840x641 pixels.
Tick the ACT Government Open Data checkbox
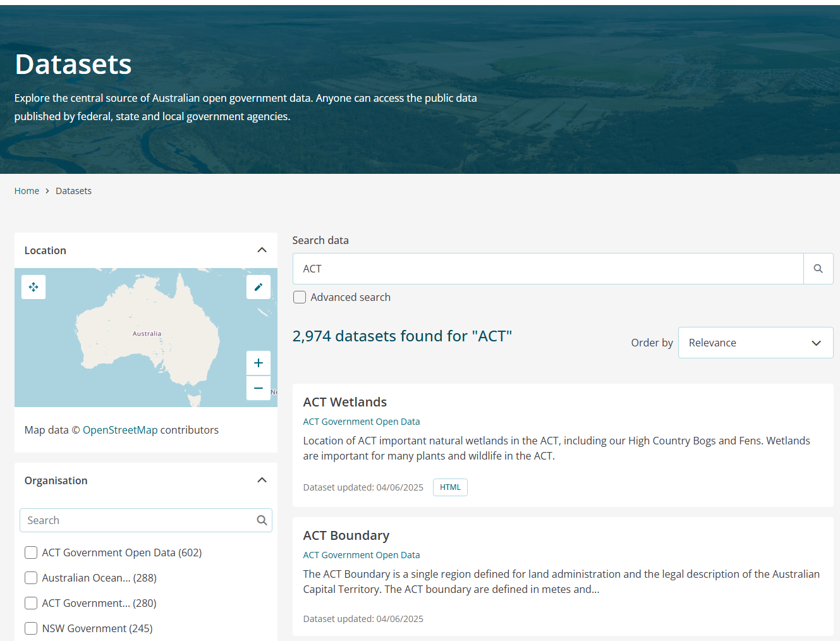(x=31, y=552)
